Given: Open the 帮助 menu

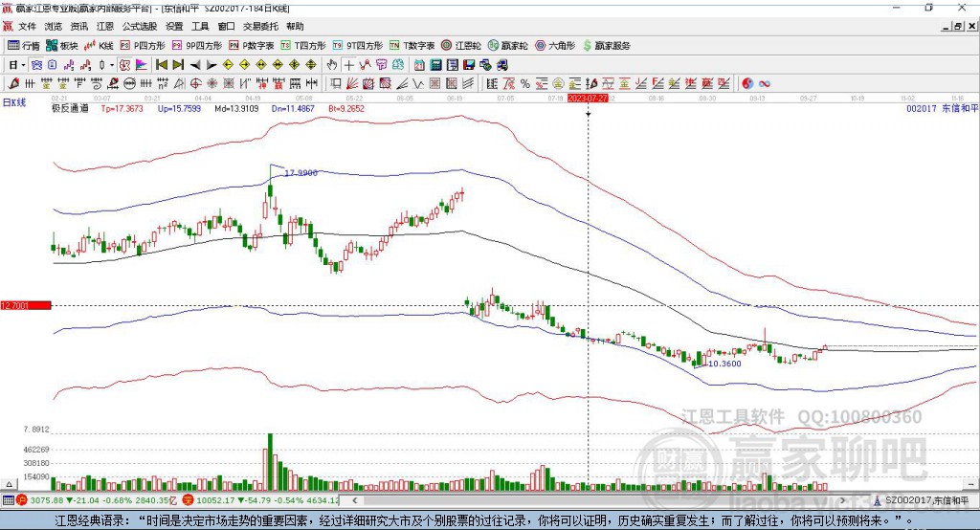Looking at the screenshot, I should (x=295, y=26).
